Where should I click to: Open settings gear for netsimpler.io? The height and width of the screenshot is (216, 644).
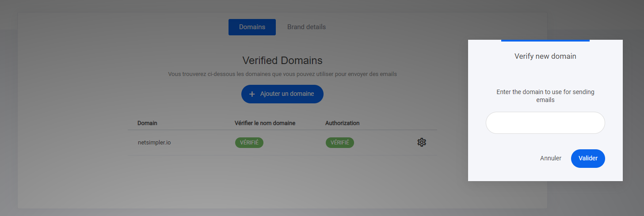click(x=421, y=142)
